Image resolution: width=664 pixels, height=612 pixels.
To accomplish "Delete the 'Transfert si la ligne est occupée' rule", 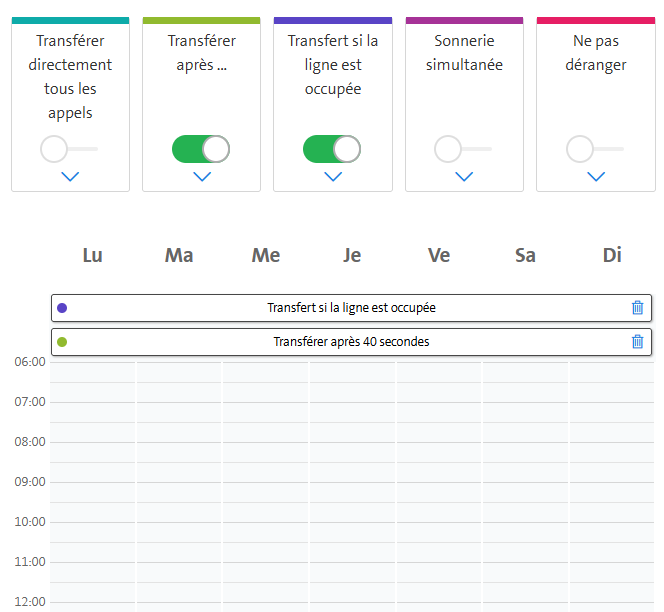I will [x=637, y=308].
